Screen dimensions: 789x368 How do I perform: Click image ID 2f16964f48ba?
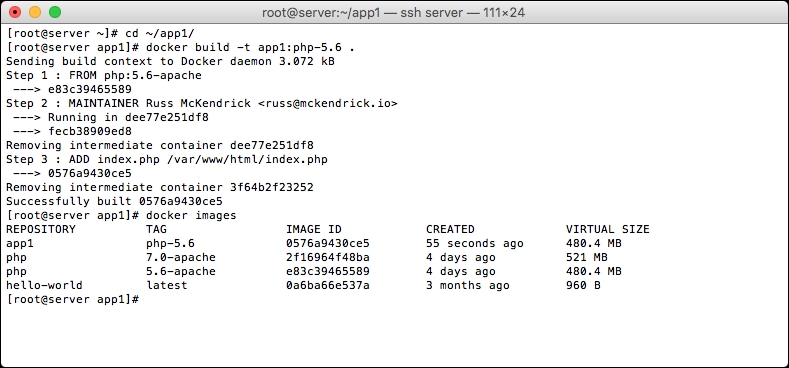(328, 258)
